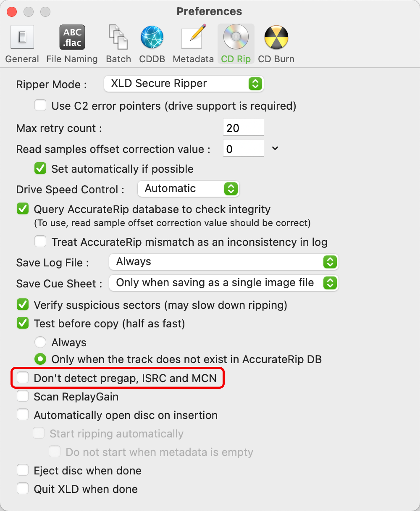Enable Scan ReplayGain checkbox
420x511 pixels.
[x=23, y=396]
